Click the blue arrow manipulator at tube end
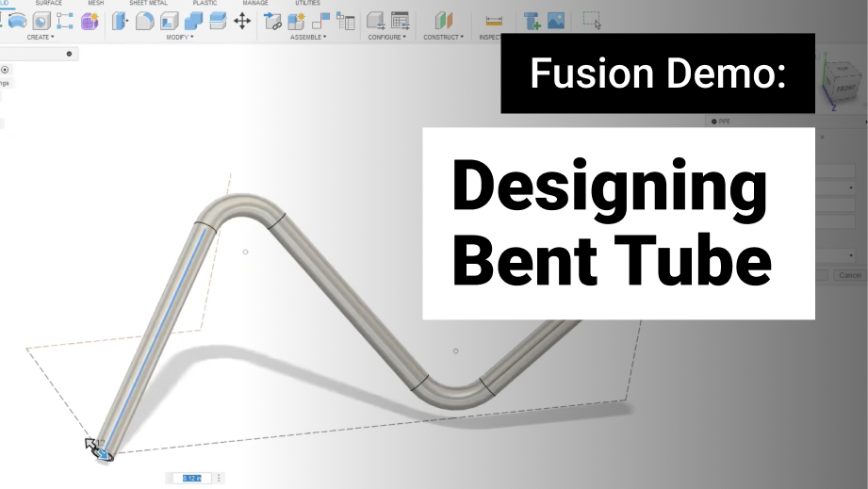This screenshot has height=489, width=868. [103, 453]
